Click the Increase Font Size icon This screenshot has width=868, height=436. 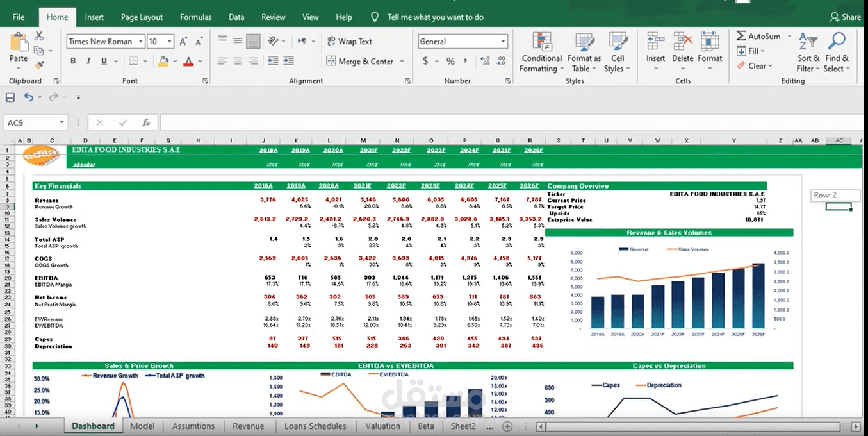(183, 42)
